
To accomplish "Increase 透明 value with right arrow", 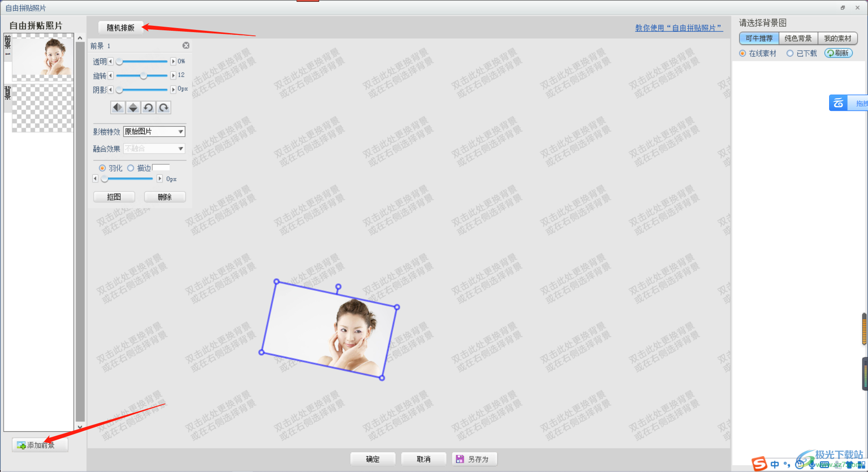I will pyautogui.click(x=173, y=62).
